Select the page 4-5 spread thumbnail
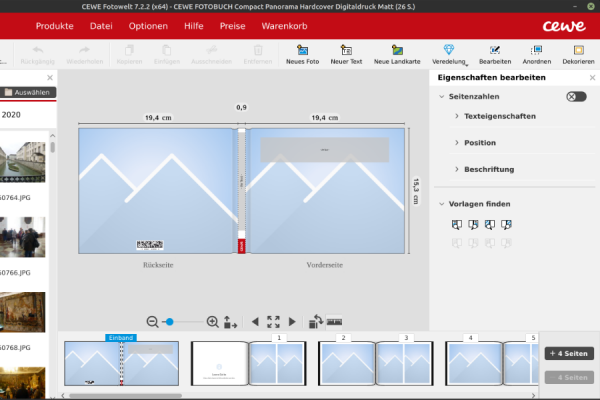The width and height of the screenshot is (600, 400). click(492, 363)
